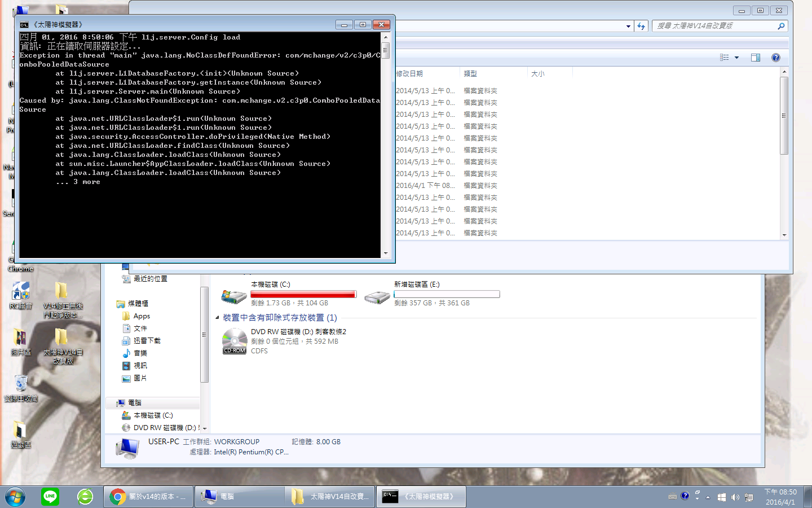
Task: Click the Windows Start orb
Action: tap(15, 497)
